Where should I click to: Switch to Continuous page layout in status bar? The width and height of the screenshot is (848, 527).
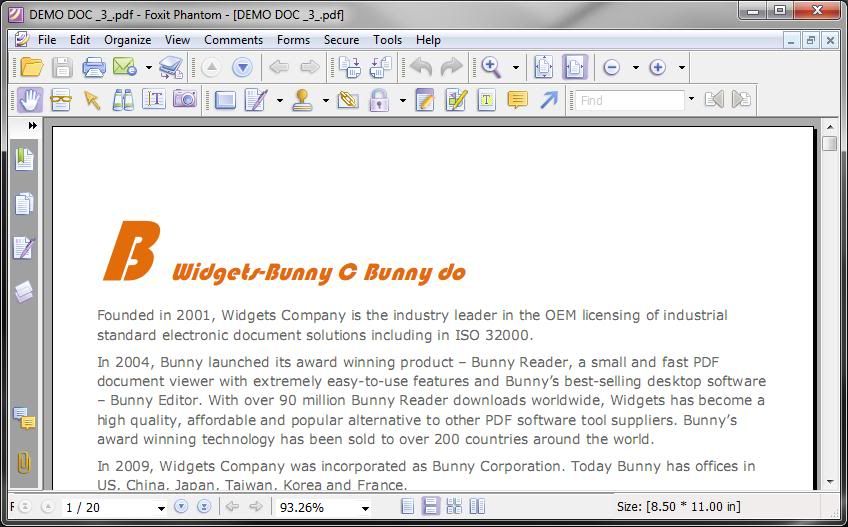point(431,507)
